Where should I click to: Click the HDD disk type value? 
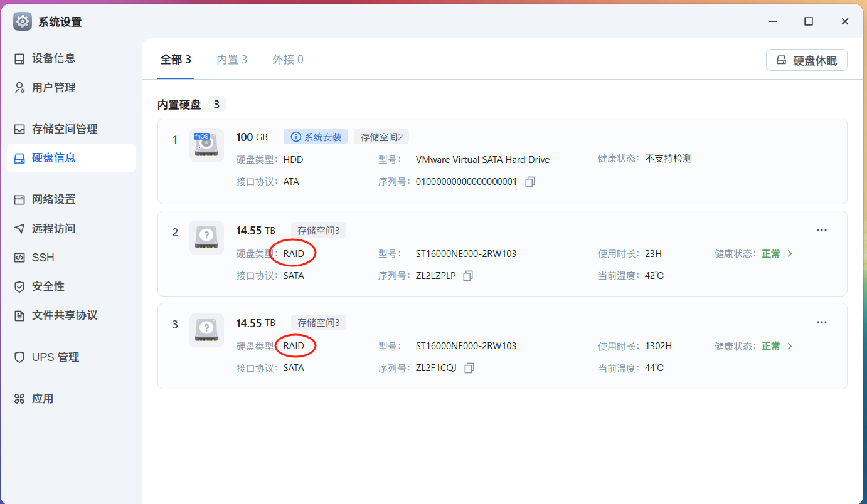point(293,160)
